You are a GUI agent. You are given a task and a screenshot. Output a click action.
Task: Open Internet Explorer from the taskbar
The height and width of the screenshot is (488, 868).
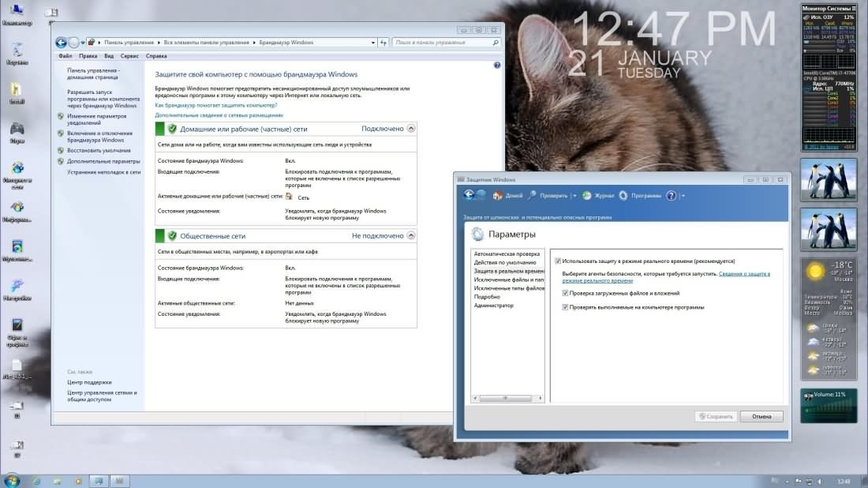(36, 482)
